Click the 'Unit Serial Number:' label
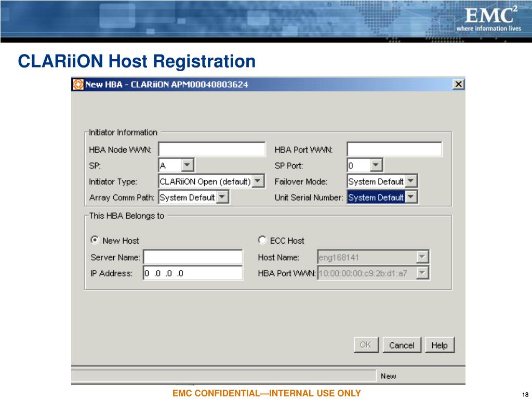This screenshot has height=399, width=532. click(309, 197)
